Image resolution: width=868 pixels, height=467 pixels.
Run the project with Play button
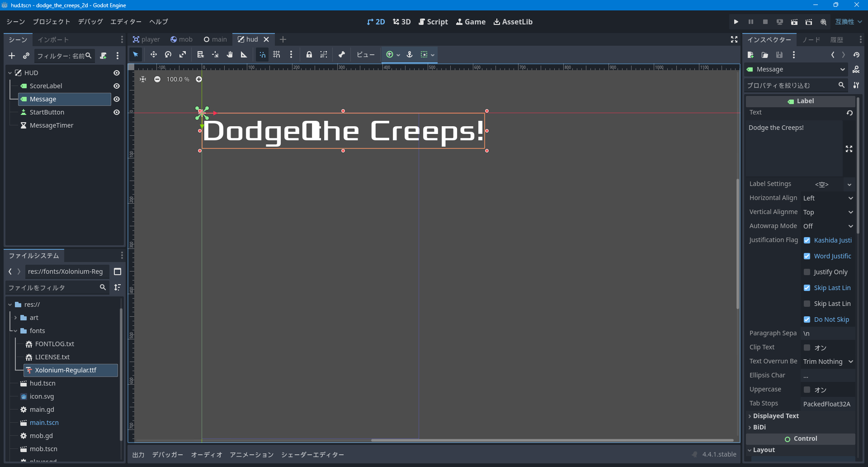pos(736,22)
